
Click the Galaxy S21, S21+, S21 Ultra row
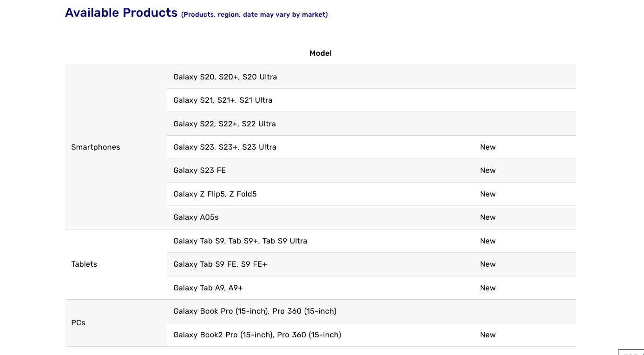tap(372, 100)
